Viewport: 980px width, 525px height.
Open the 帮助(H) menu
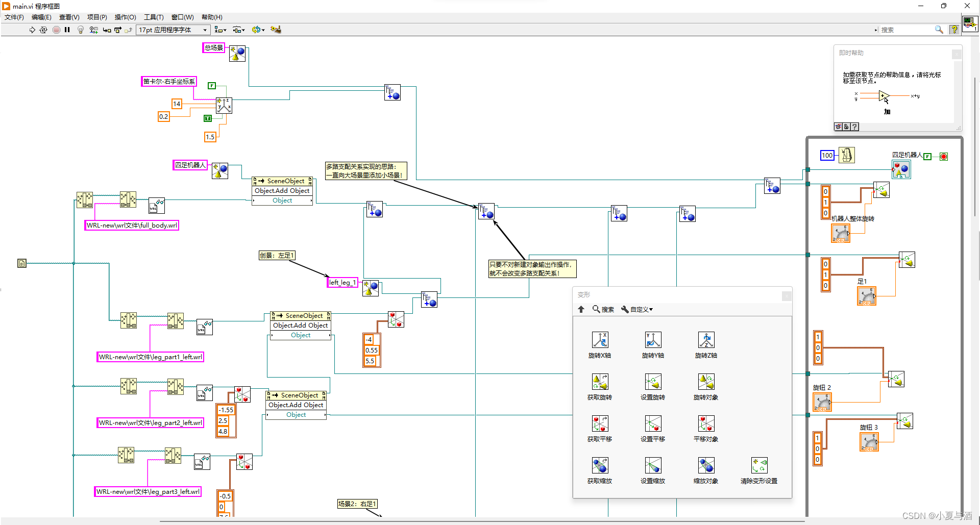click(x=212, y=17)
